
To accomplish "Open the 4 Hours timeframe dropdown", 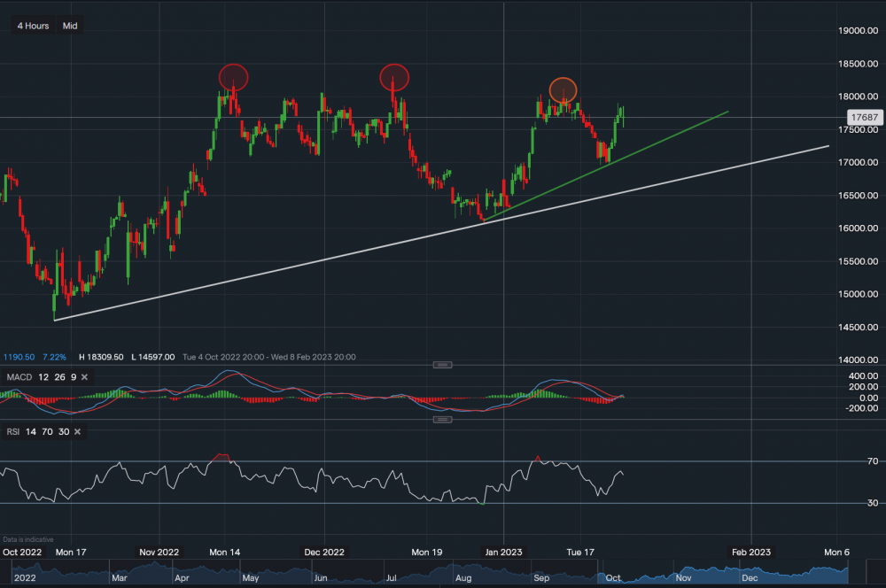I will 33,26.
